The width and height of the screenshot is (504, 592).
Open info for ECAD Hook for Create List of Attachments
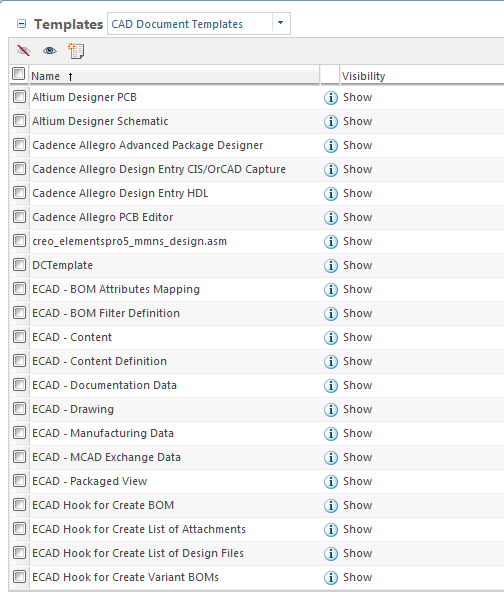[x=331, y=529]
